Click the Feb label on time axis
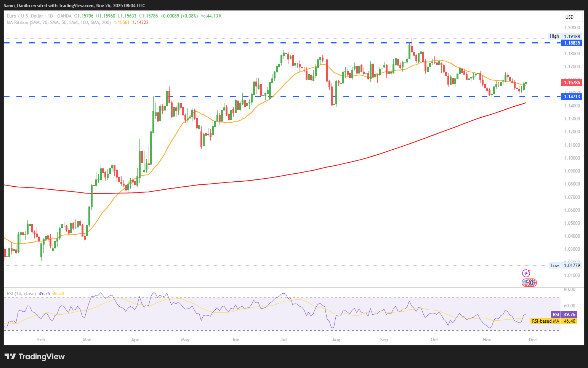Viewport: 588px width, 368px height. point(41,340)
